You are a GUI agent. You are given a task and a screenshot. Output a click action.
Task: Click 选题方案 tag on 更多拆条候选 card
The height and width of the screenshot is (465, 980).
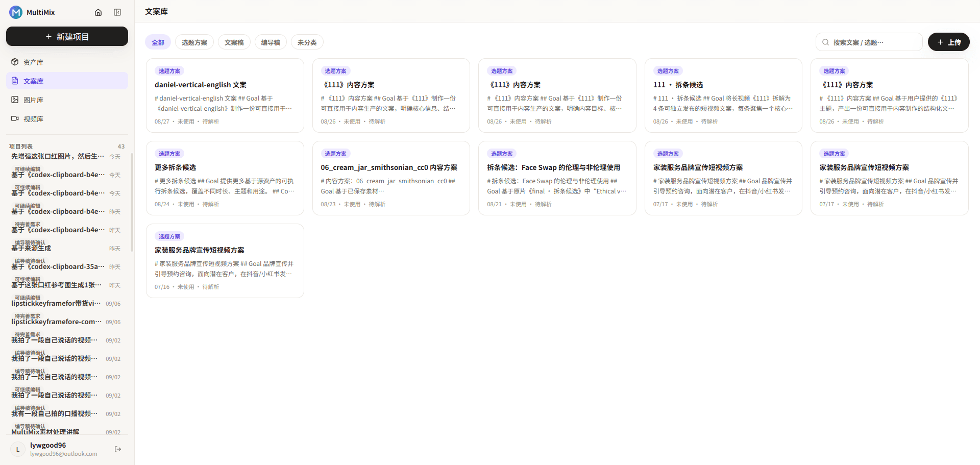[x=169, y=154]
